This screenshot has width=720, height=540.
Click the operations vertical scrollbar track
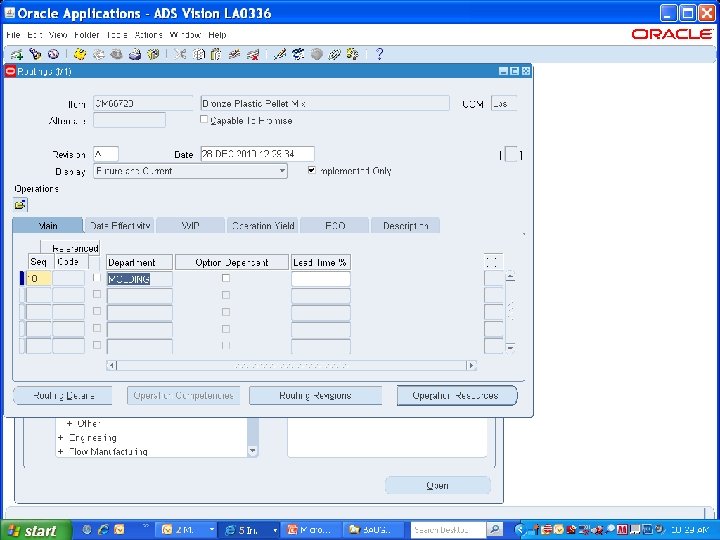510,312
